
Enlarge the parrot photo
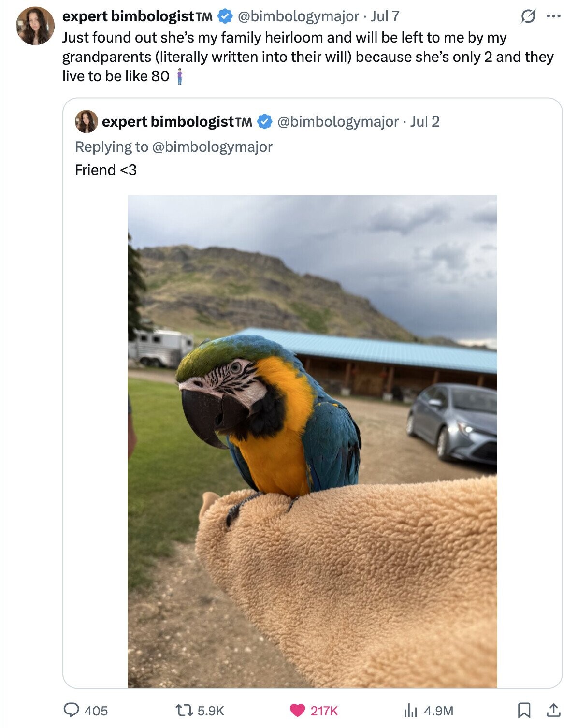tap(312, 441)
